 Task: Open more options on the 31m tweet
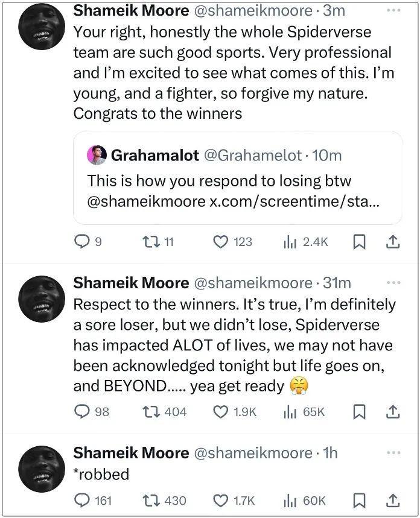[393, 282]
